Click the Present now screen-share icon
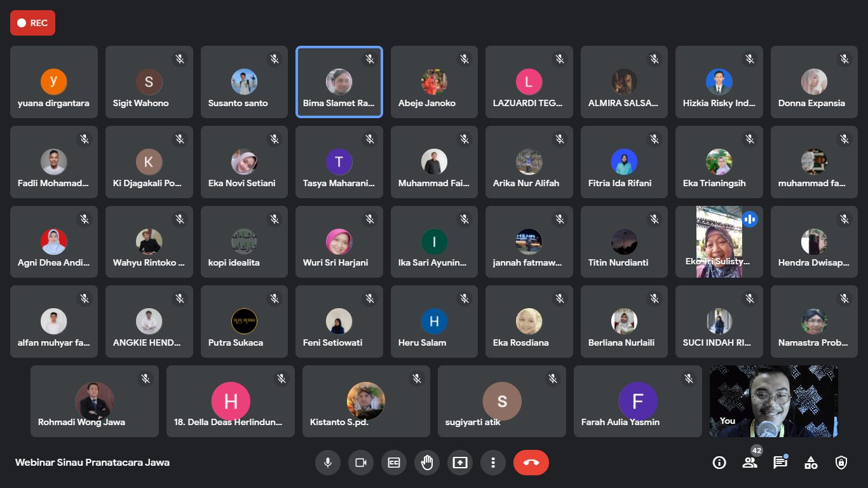This screenshot has width=868, height=488. point(460,463)
